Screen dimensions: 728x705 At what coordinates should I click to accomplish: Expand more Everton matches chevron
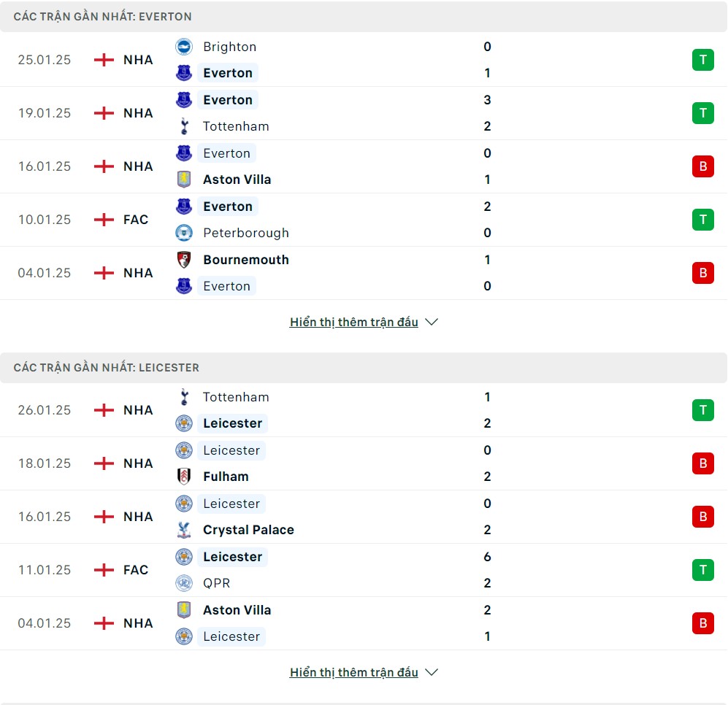(432, 322)
